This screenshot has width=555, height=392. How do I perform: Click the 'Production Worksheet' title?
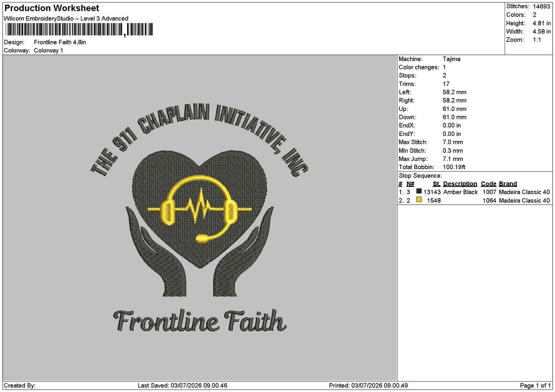pos(52,8)
